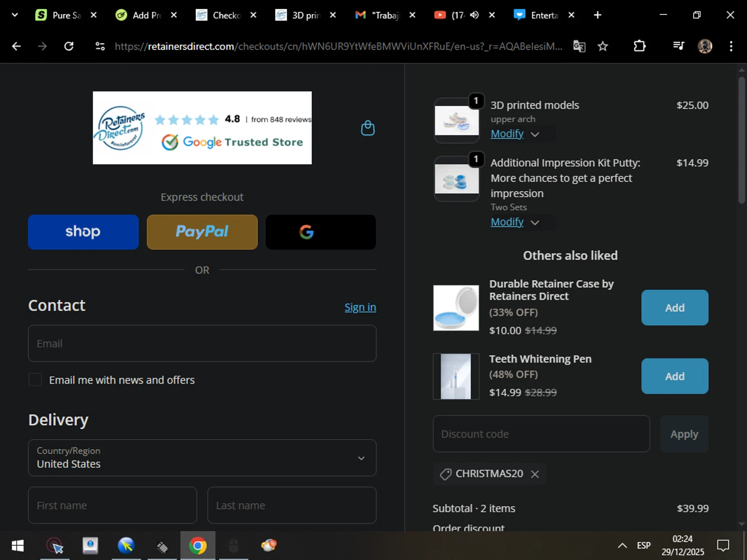Add Durable Retainer Case to order
This screenshot has height=560, width=747.
675,308
